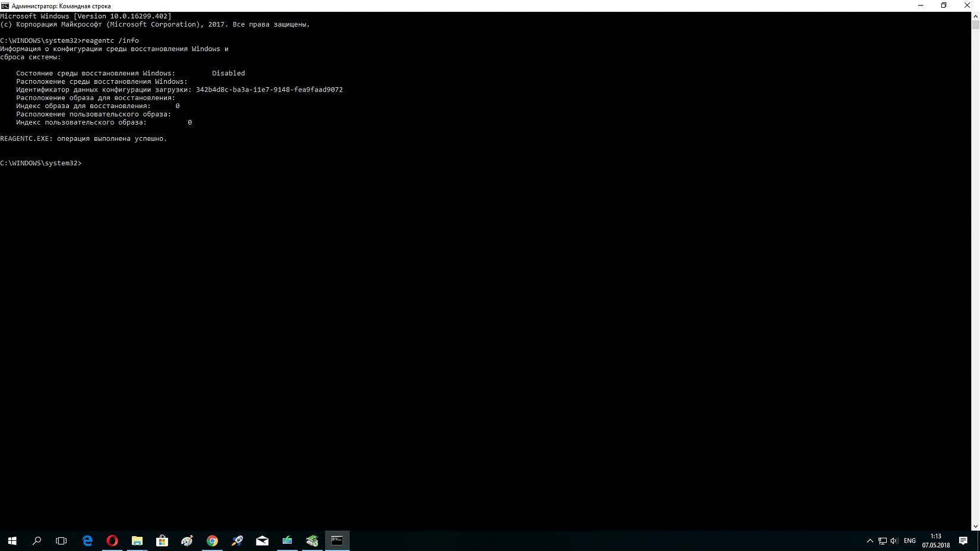Click the console scrollbar down arrow

[975, 527]
